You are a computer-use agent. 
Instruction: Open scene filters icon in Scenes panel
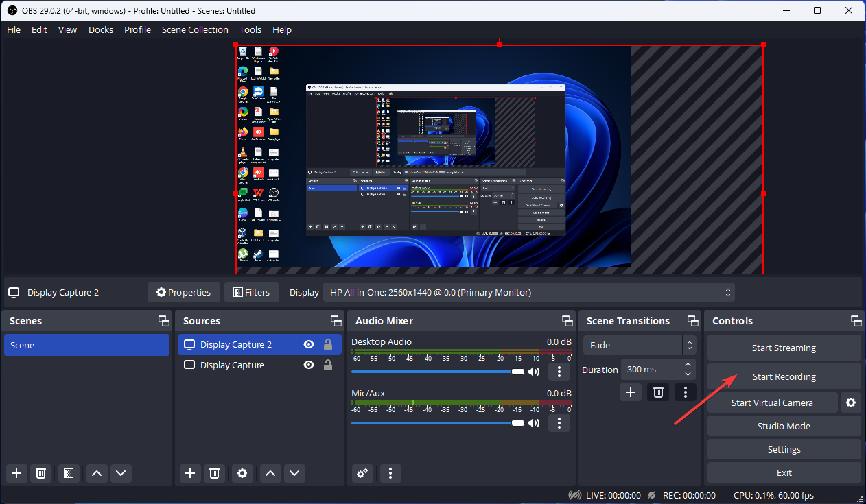pyautogui.click(x=68, y=473)
